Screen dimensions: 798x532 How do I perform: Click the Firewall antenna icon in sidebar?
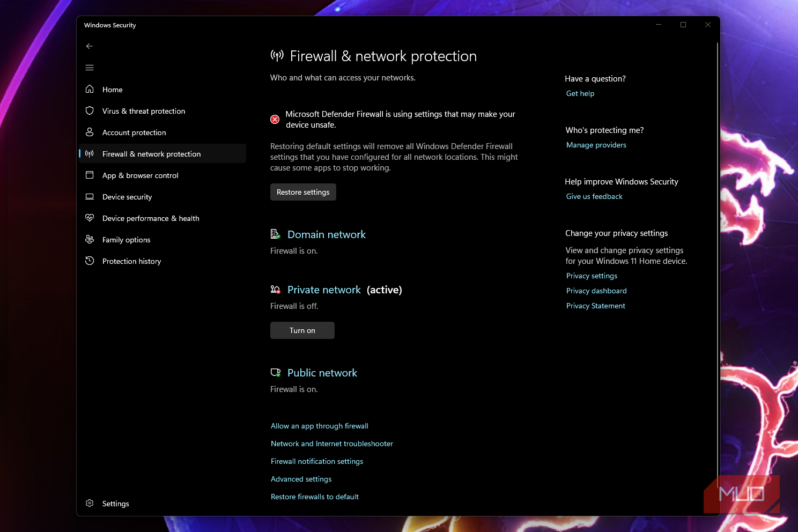click(x=90, y=153)
